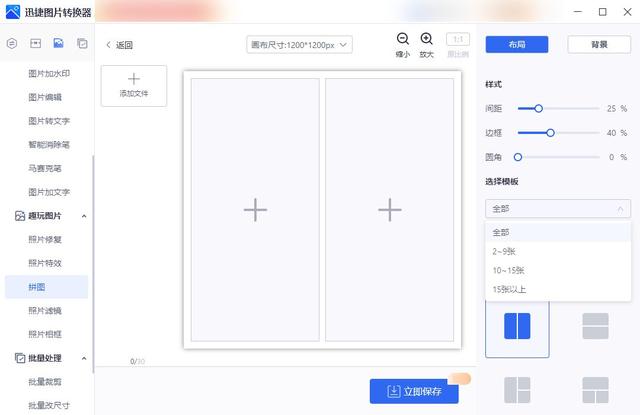
Task: Open 图片编辑 in sidebar
Action: point(45,97)
